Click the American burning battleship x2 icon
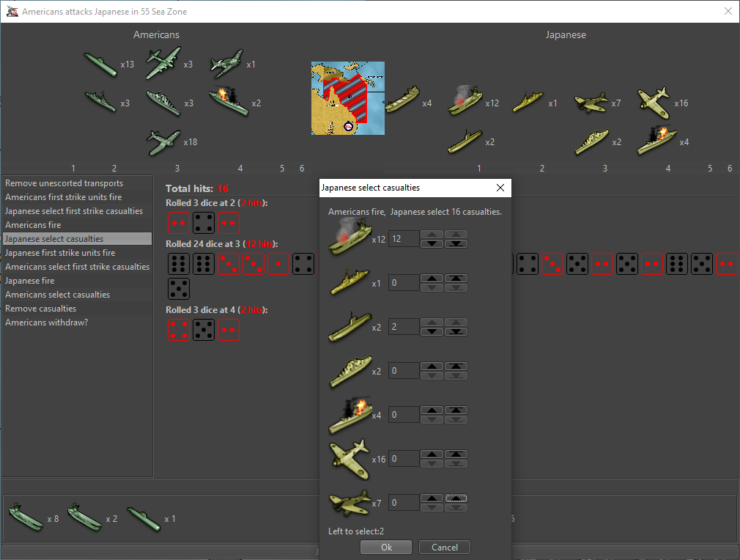The image size is (740, 560). (x=228, y=103)
